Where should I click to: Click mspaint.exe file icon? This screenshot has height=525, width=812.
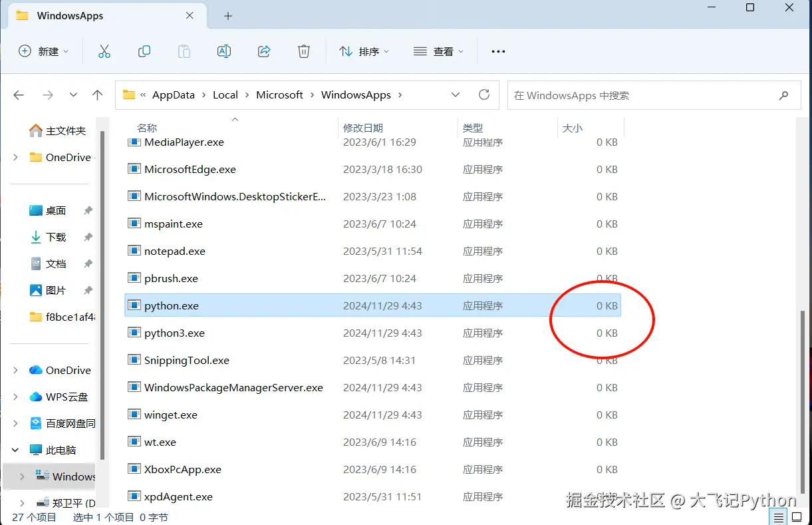pyautogui.click(x=134, y=224)
